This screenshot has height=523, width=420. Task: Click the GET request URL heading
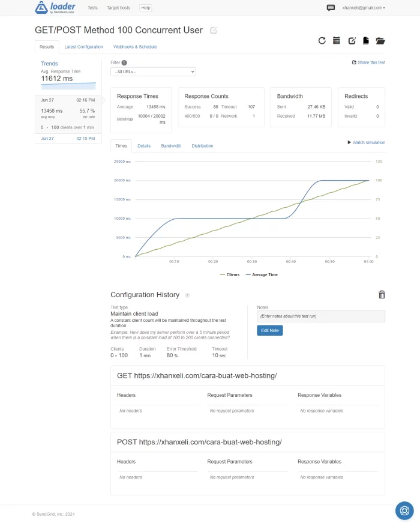(197, 376)
